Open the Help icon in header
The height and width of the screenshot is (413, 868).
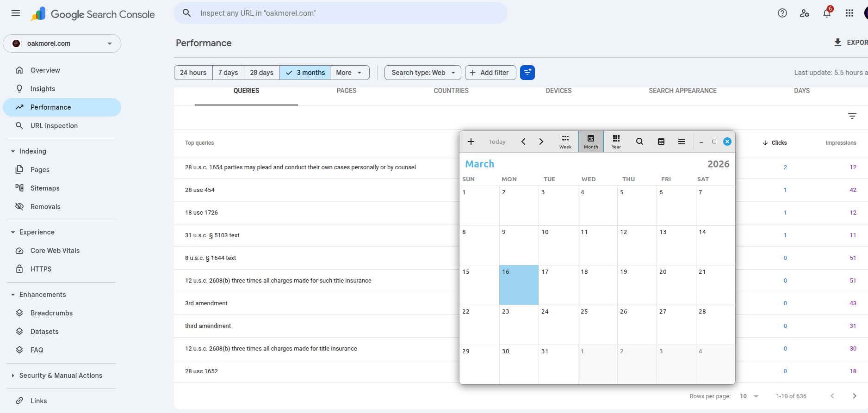pos(782,13)
